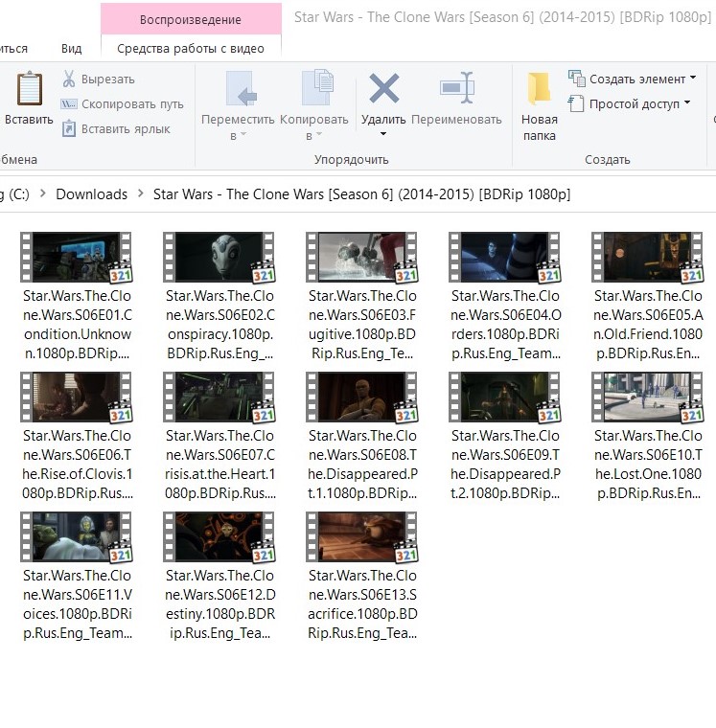Click the S06E03 Fugitive file name

pos(362,325)
